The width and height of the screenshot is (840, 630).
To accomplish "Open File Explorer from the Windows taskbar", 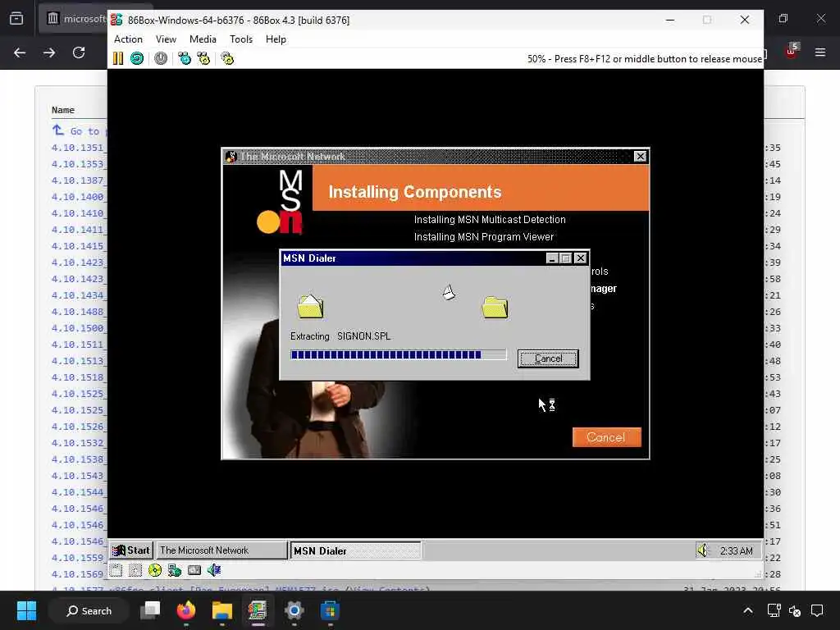I will (221, 610).
